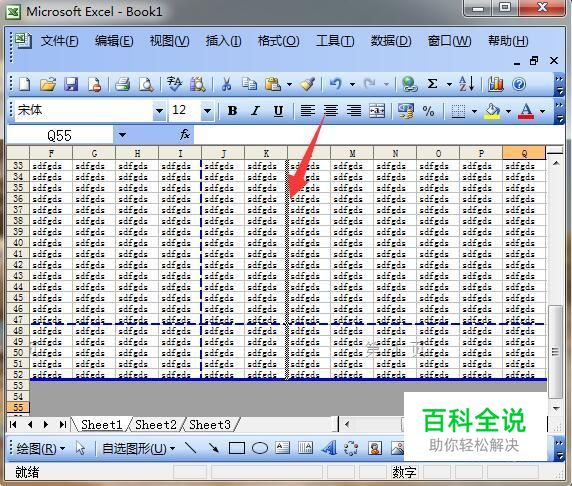The image size is (572, 486).
Task: Select the Line drawing tool
Action: click(191, 448)
